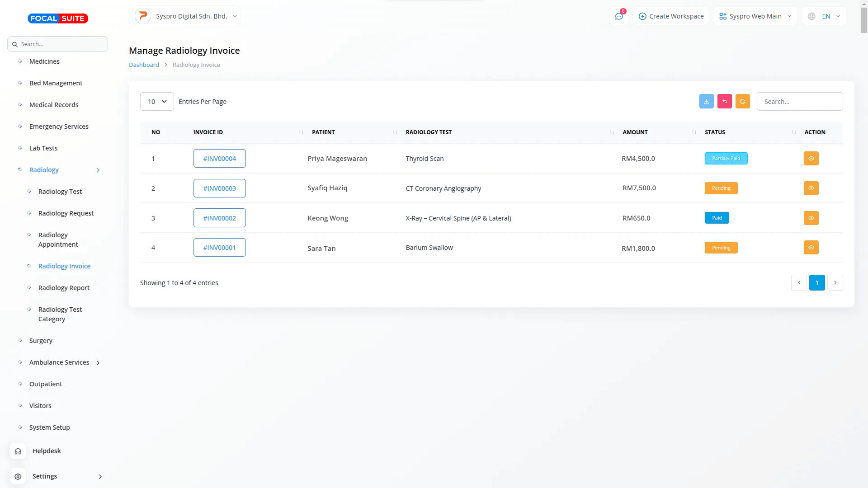View invoice #INV00004 using eye icon

click(x=811, y=159)
